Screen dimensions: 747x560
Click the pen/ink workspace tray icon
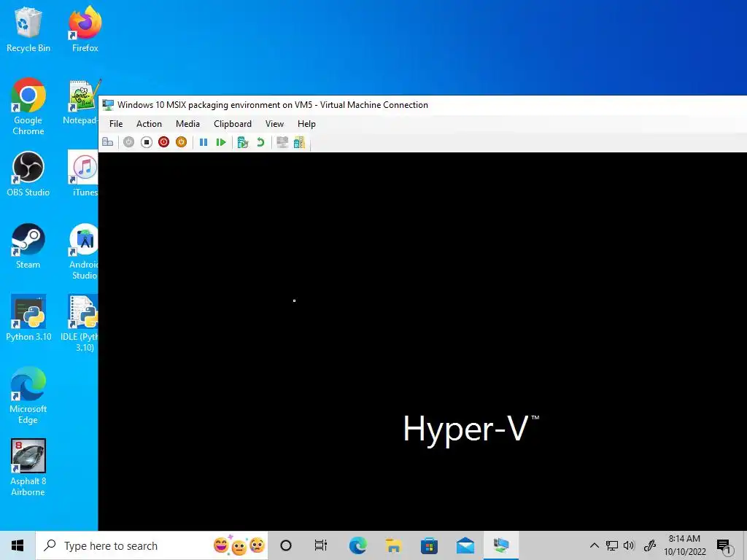[650, 545]
